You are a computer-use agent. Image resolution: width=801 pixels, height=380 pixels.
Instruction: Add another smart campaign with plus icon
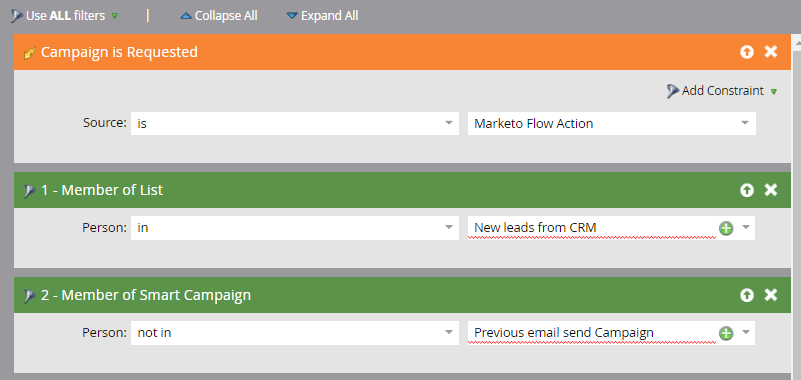tap(726, 334)
